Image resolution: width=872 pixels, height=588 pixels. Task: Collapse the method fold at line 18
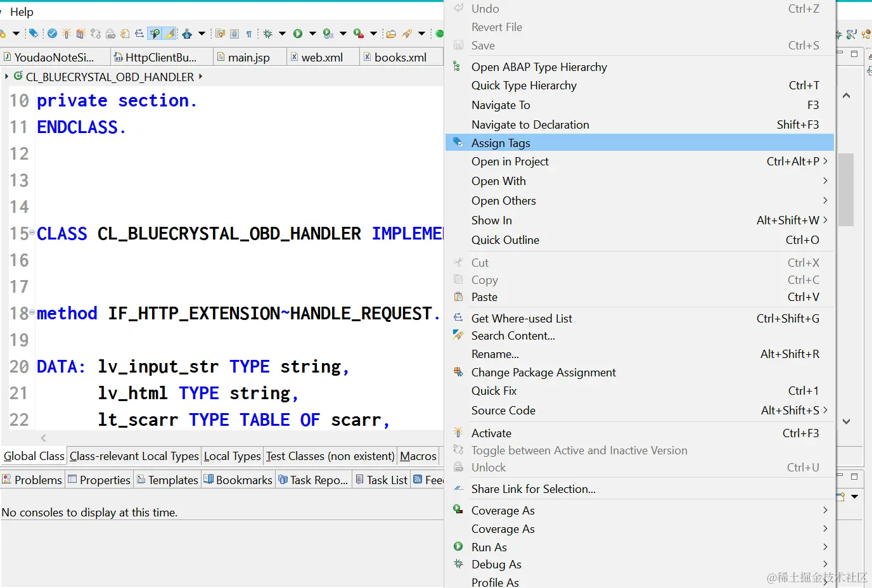(32, 312)
